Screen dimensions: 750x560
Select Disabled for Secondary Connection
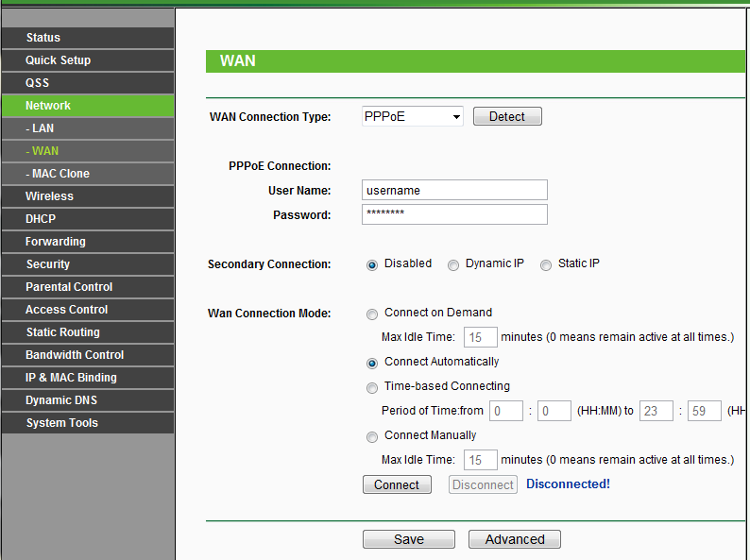tap(371, 265)
